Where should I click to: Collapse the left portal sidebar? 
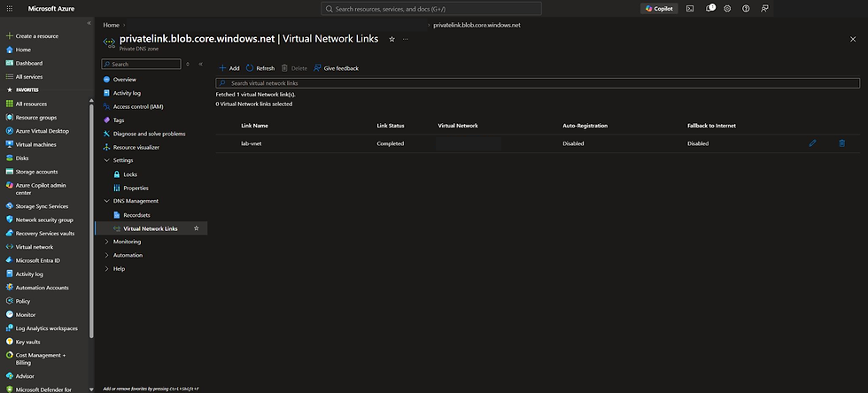pyautogui.click(x=89, y=23)
